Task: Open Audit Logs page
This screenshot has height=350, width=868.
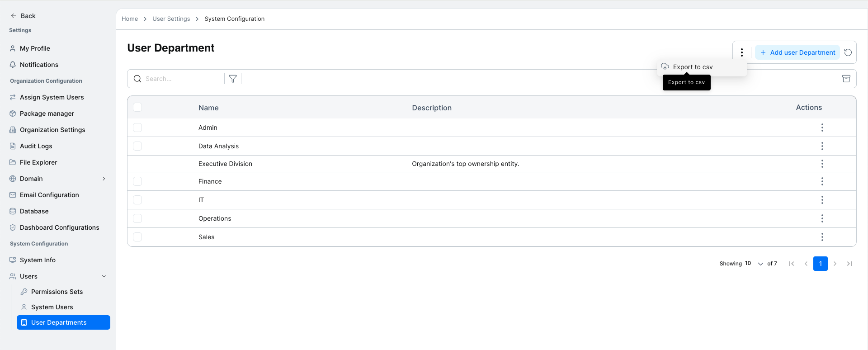Action: [36, 146]
